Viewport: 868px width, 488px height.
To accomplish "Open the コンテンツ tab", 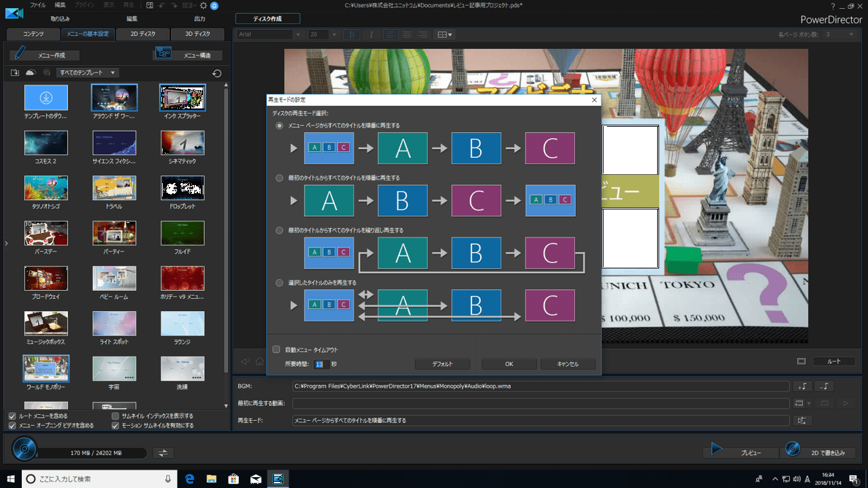I will coord(33,34).
